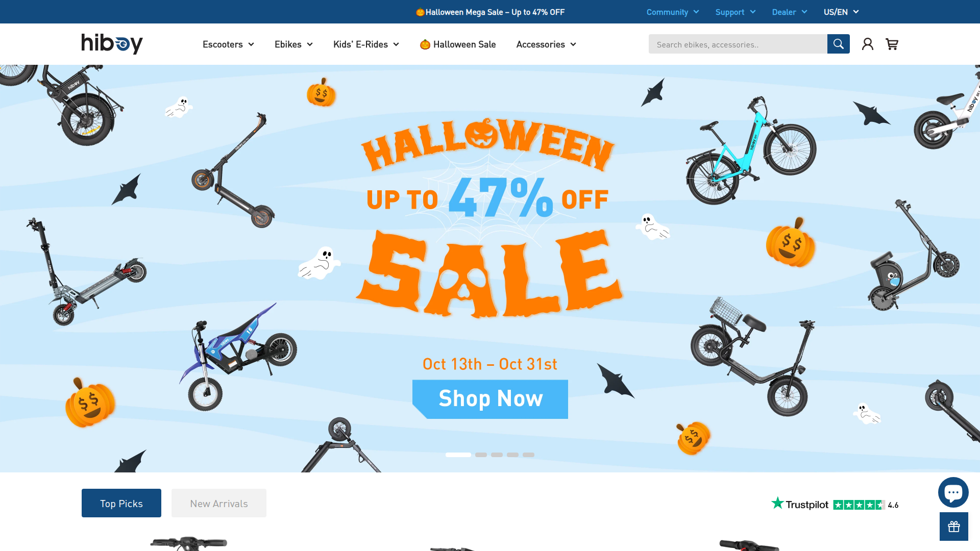Click pumpkin icon in top announcement bar
Image resolution: width=980 pixels, height=551 pixels.
420,12
